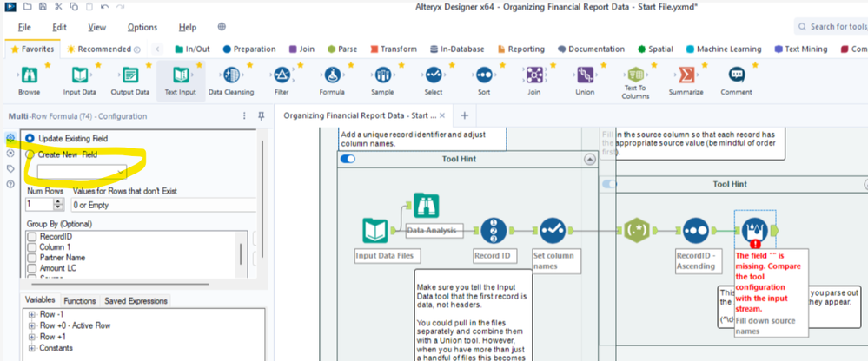Open the field selection dropdown
Screen dimensions: 868x361
point(82,172)
